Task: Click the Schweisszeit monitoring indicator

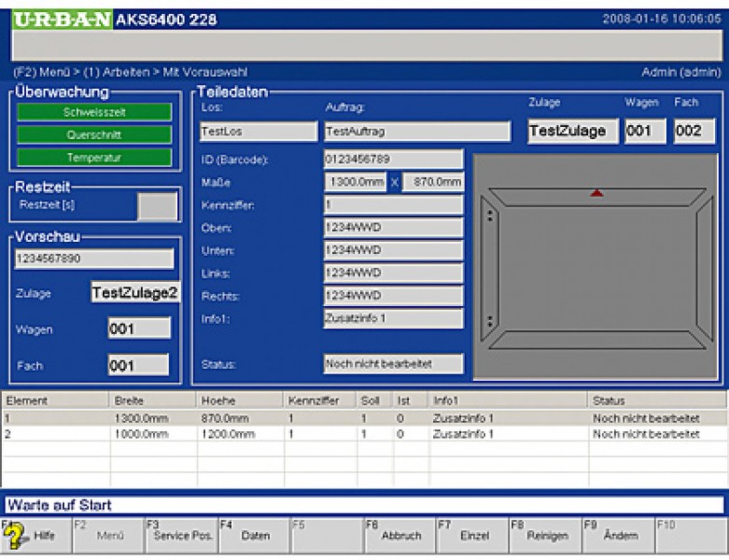Action: pyautogui.click(x=94, y=112)
